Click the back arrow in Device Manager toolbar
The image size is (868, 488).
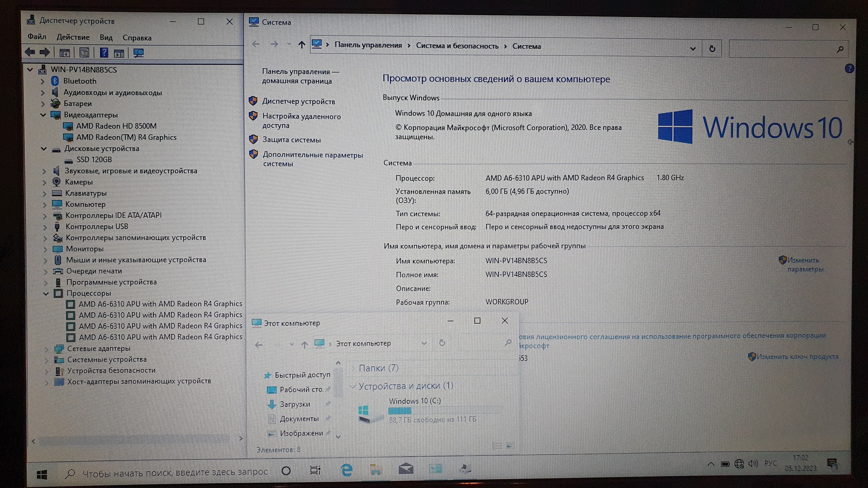point(30,53)
